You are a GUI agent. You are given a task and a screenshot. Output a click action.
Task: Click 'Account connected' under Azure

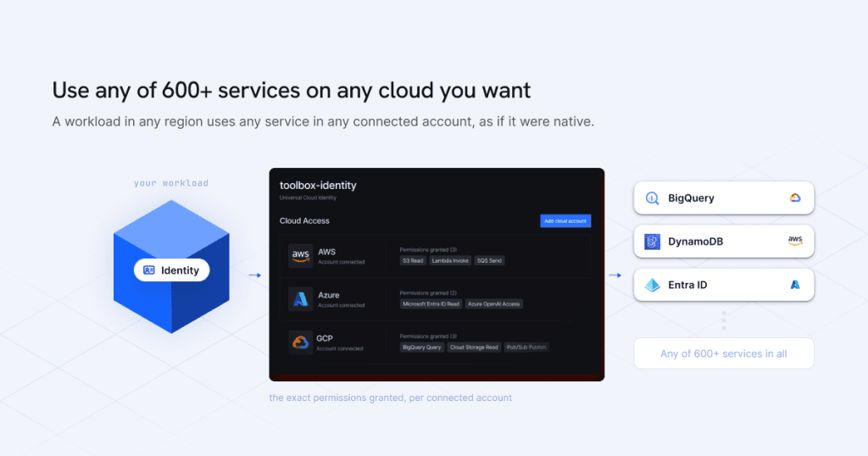[x=341, y=305]
